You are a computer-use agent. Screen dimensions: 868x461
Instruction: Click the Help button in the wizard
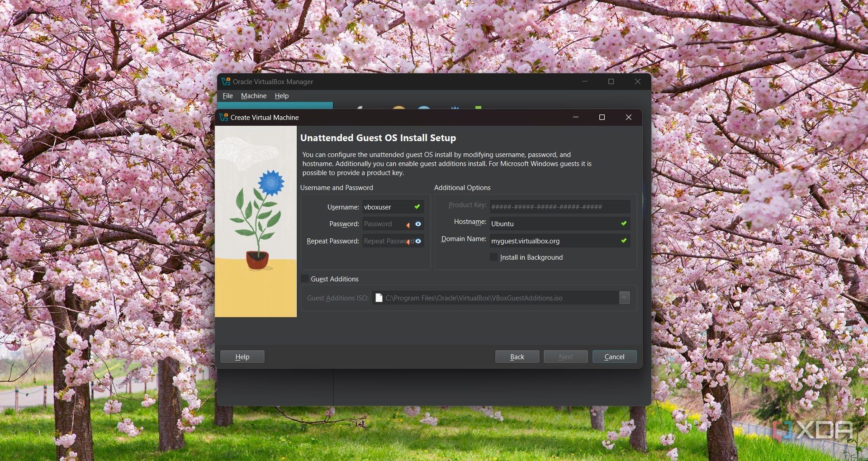242,356
